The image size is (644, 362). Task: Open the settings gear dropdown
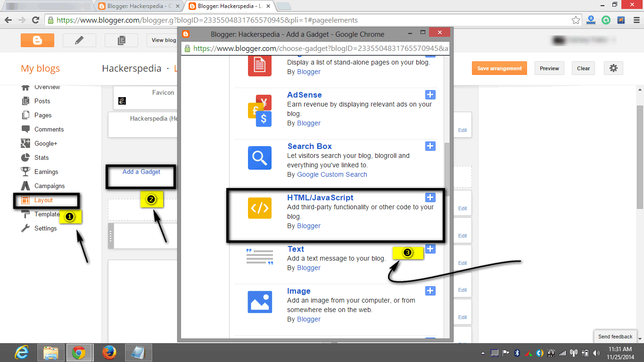(x=613, y=68)
